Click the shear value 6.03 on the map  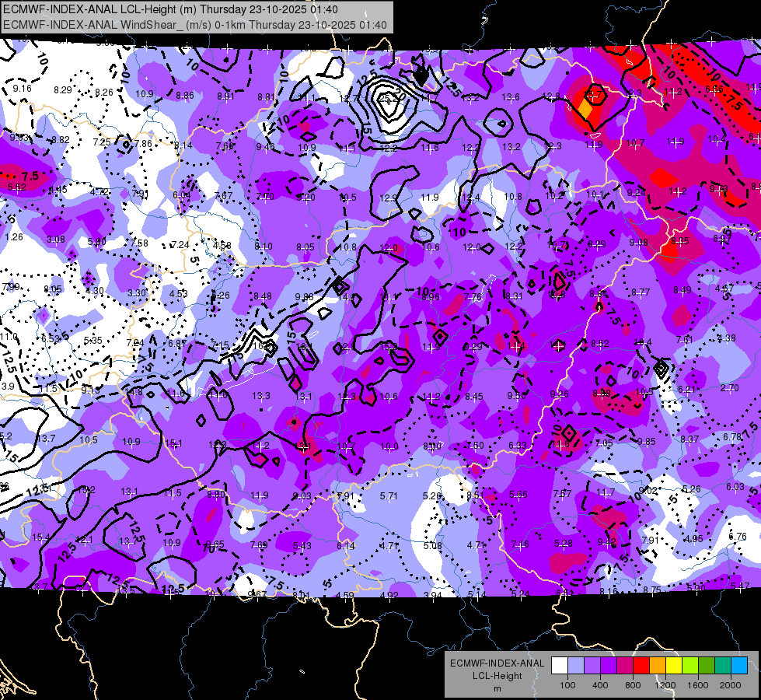735,486
